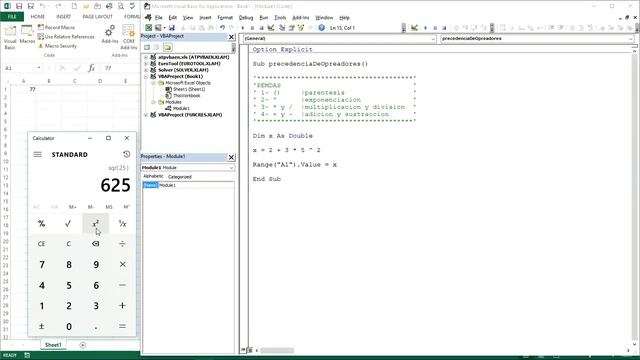The width and height of the screenshot is (640, 360).
Task: Open VBA Tools menu
Action: [x=280, y=18]
